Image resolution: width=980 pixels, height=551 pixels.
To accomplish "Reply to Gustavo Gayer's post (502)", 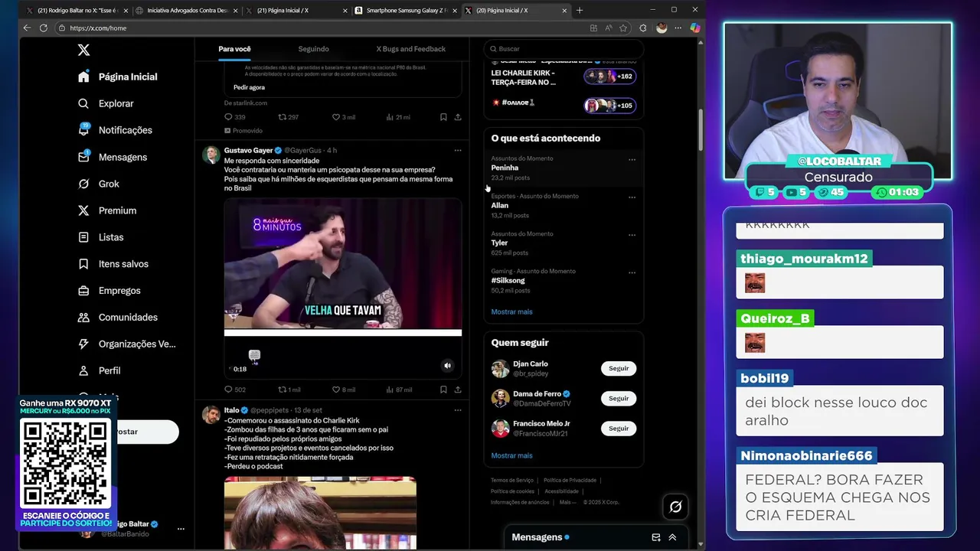I will tap(234, 390).
